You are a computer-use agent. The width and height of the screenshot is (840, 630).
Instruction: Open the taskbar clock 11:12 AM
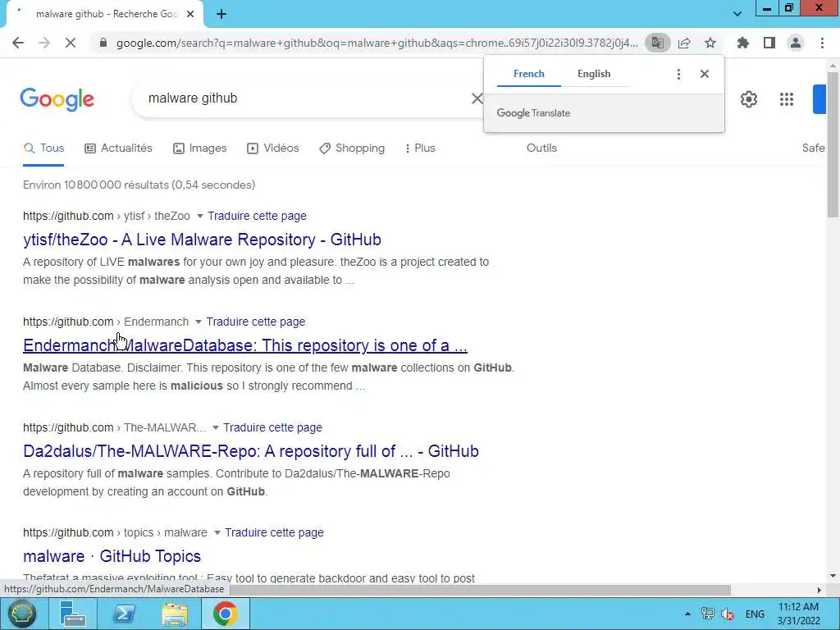click(x=798, y=614)
